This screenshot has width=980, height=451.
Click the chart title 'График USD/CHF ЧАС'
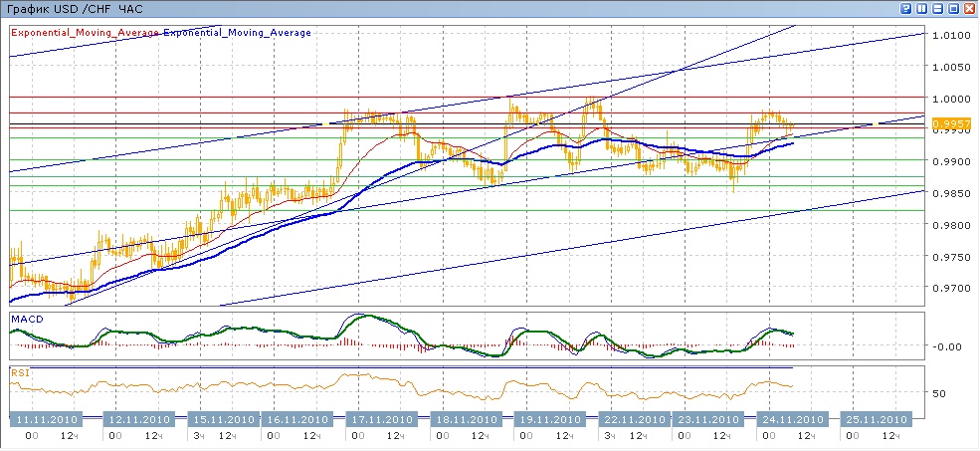click(76, 8)
